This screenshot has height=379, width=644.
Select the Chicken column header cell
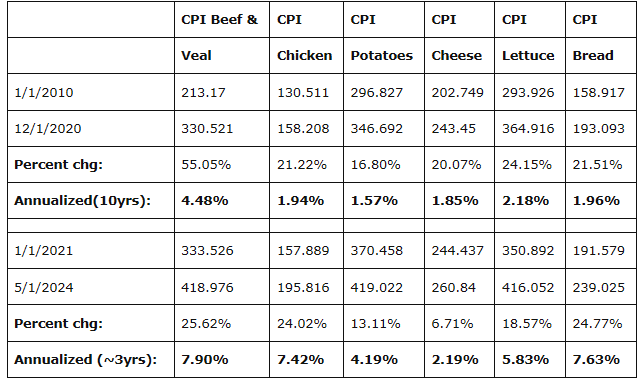coord(306,56)
